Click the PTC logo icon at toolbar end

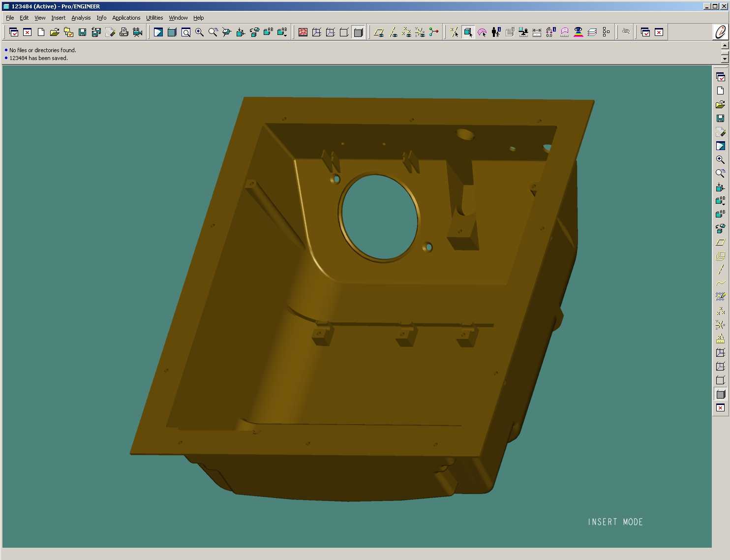point(720,32)
